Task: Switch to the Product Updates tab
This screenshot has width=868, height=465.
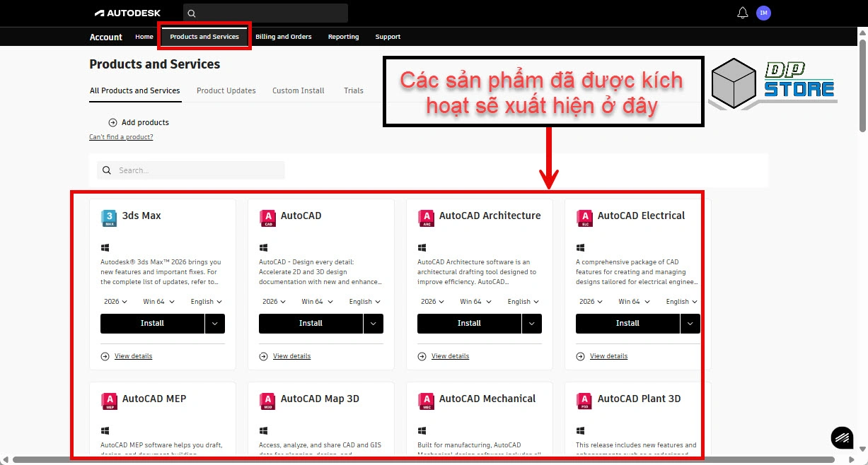Action: tap(226, 90)
